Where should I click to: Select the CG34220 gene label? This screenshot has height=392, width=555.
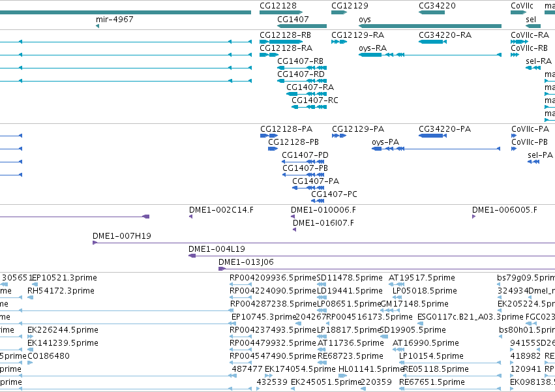coord(437,6)
